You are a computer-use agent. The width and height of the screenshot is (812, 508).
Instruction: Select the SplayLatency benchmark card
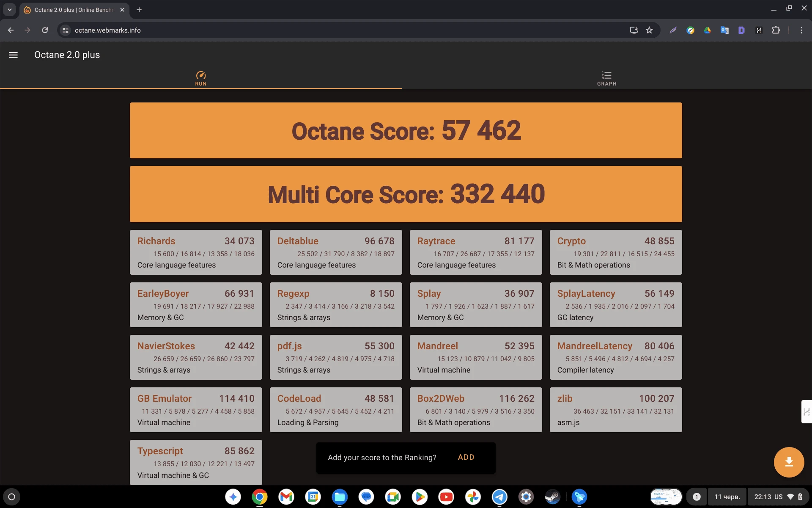coord(616,305)
